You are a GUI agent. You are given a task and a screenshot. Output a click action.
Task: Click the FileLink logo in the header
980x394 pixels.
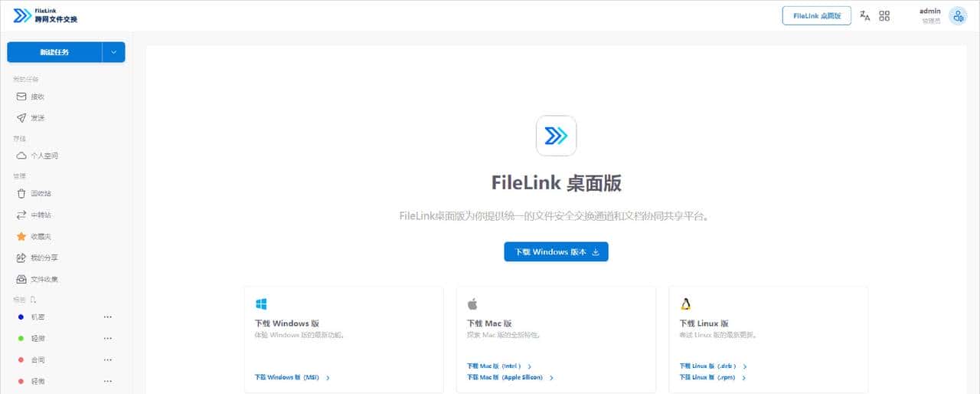coord(45,15)
